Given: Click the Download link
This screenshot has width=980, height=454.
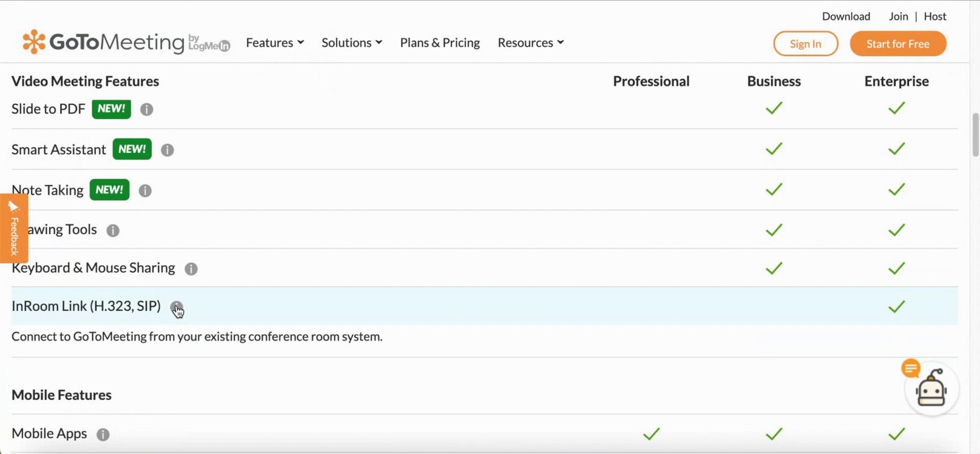Looking at the screenshot, I should 846,16.
